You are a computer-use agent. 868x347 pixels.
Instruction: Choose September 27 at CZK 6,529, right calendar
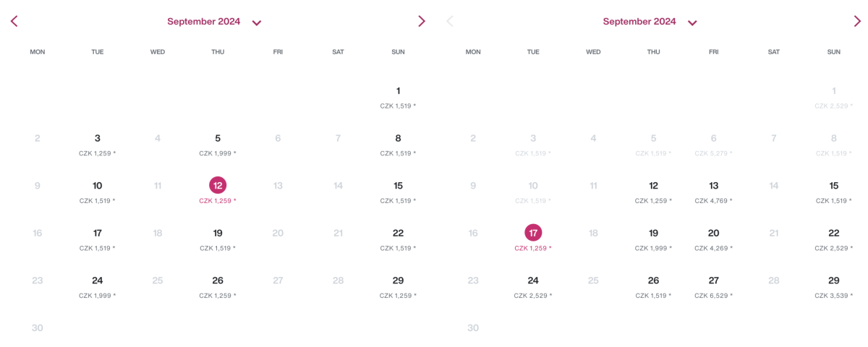click(x=713, y=281)
